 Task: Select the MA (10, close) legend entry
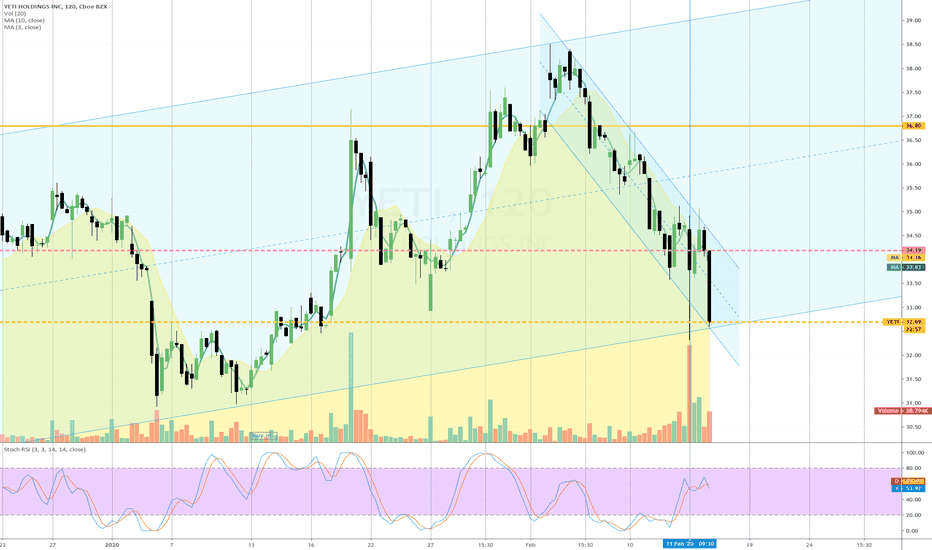pyautogui.click(x=24, y=20)
